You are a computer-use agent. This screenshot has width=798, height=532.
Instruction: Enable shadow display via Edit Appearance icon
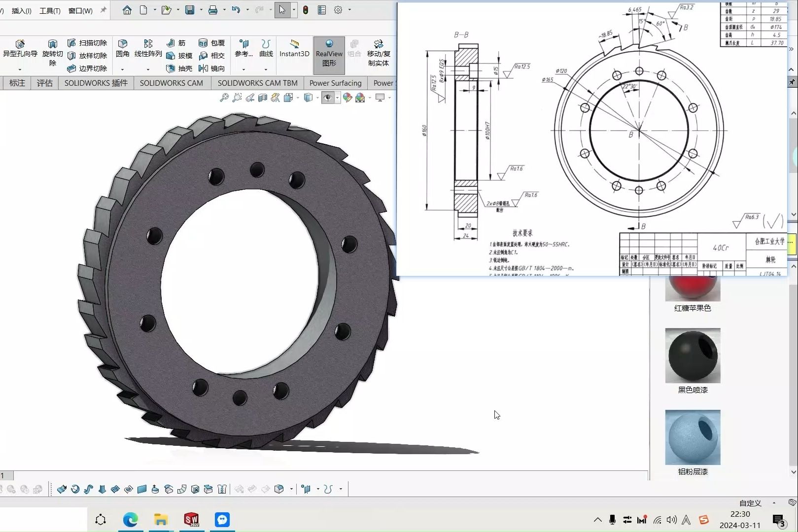[347, 98]
